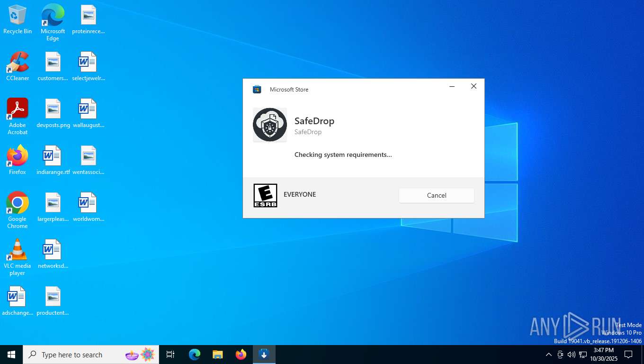Open Microsoft Edge from the taskbar
This screenshot has width=644, height=364.
point(195,355)
